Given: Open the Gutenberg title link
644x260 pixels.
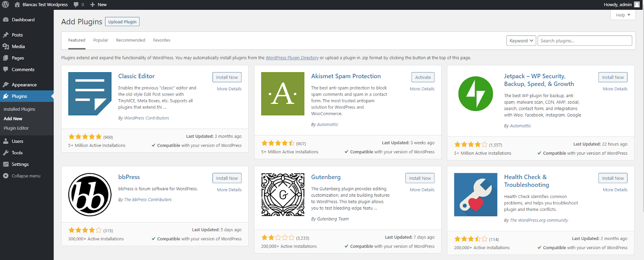Looking at the screenshot, I should coord(326,177).
